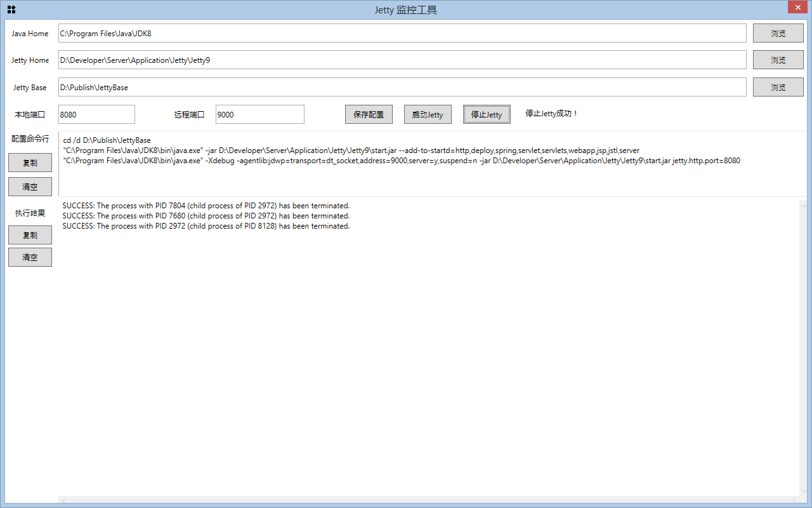The image size is (812, 508).
Task: Click the Java Home label
Action: pyautogui.click(x=30, y=34)
